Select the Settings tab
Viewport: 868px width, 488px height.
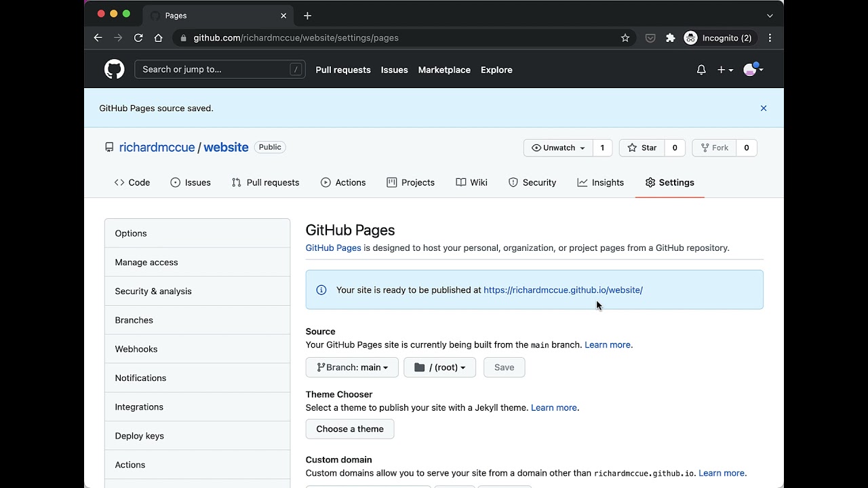point(670,182)
